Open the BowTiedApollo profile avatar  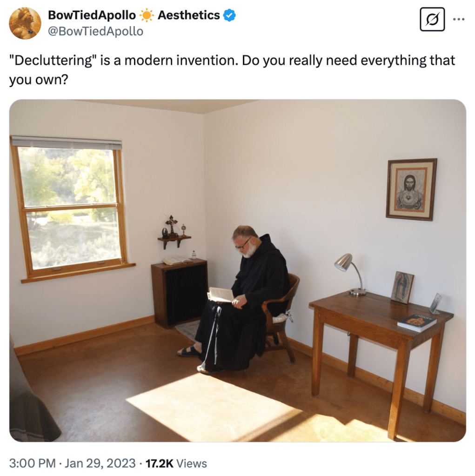(25, 23)
